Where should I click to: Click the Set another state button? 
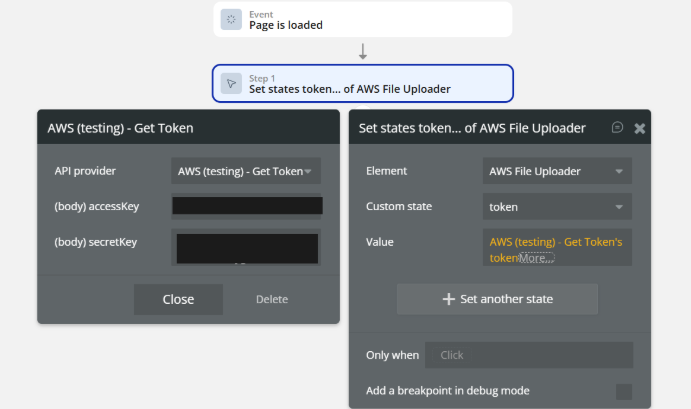coord(497,299)
